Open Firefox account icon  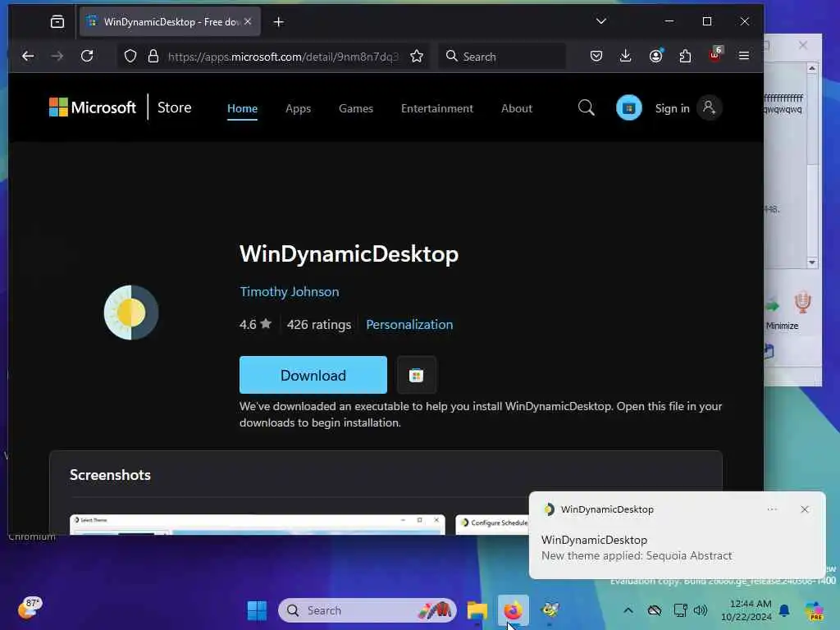tap(655, 56)
